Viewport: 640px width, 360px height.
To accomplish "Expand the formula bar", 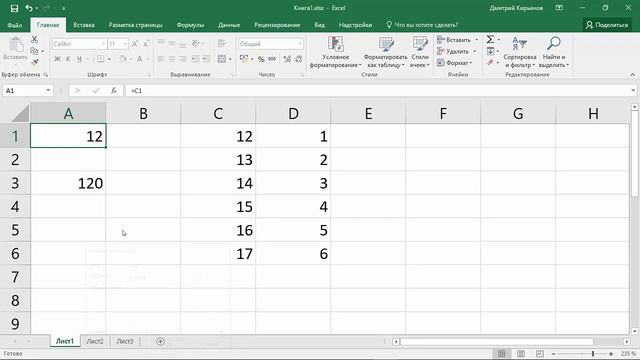I will [633, 91].
